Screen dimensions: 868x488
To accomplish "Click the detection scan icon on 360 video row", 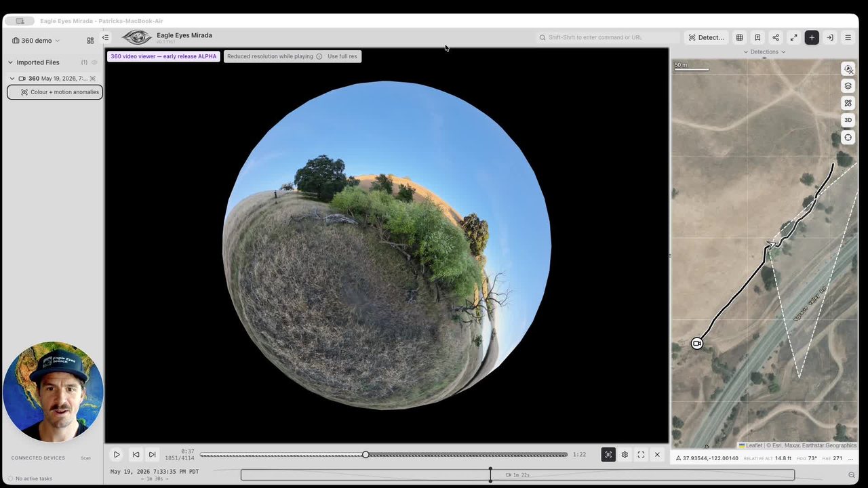I will click(x=93, y=79).
